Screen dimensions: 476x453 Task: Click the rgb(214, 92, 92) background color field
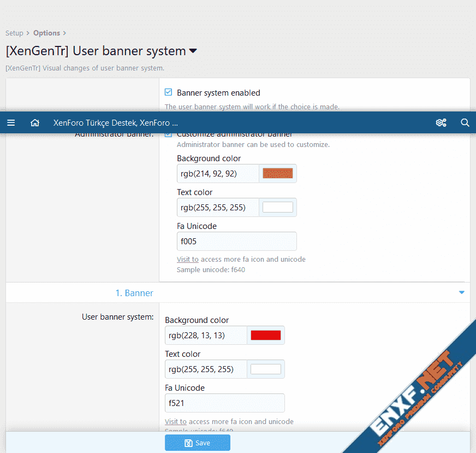(x=218, y=174)
